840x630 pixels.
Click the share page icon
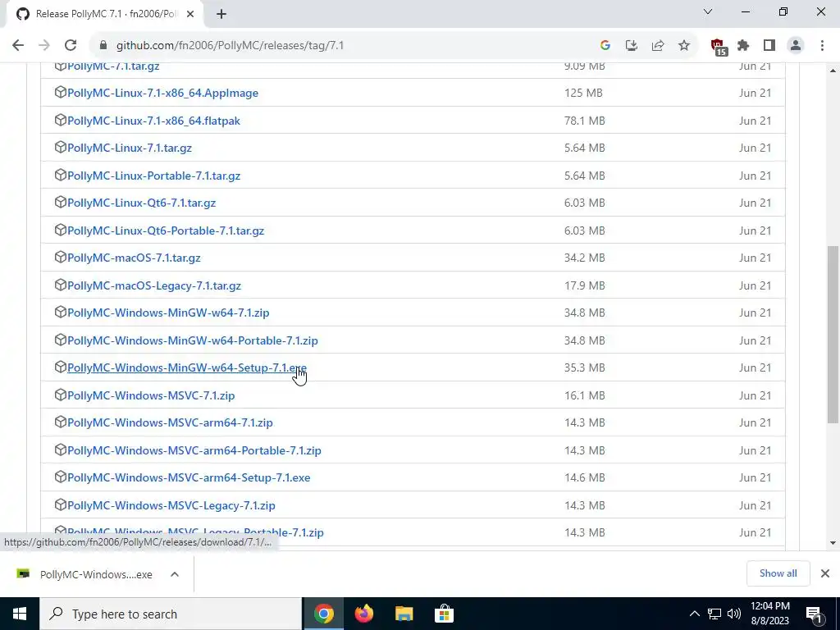click(658, 46)
